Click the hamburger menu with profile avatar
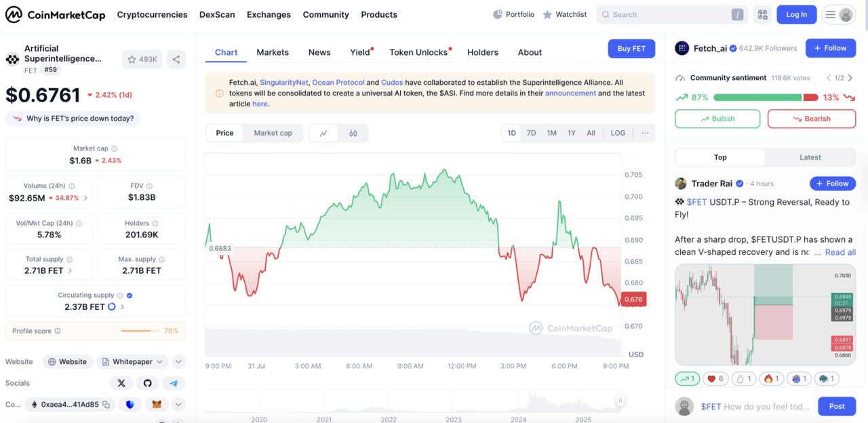Screen dimensions: 868x423 pyautogui.click(x=838, y=14)
